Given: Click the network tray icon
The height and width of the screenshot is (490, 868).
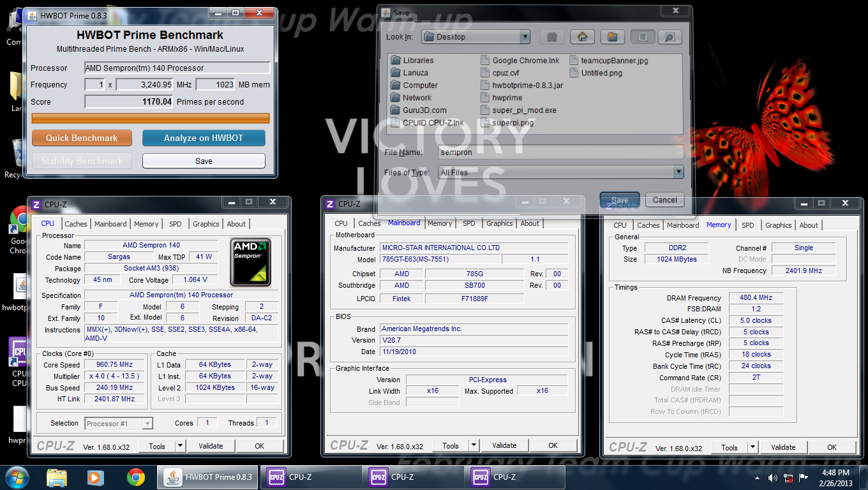Looking at the screenshot, I should tap(789, 477).
